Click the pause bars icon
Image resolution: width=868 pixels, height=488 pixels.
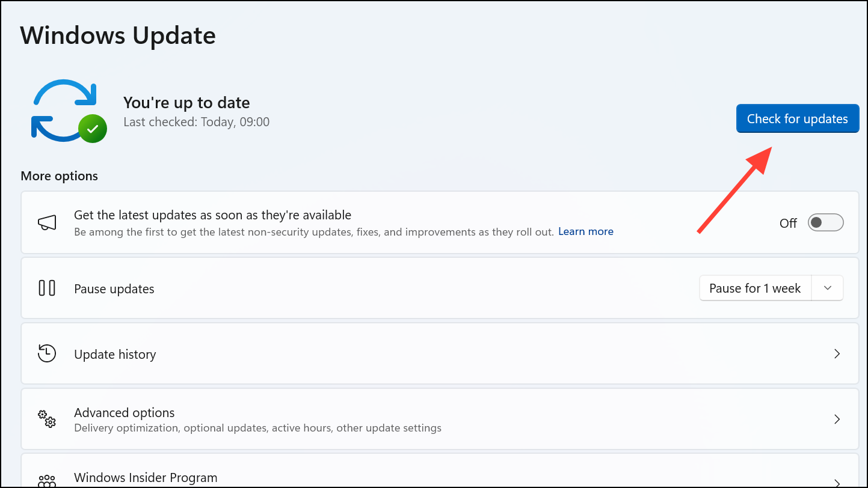click(x=47, y=288)
